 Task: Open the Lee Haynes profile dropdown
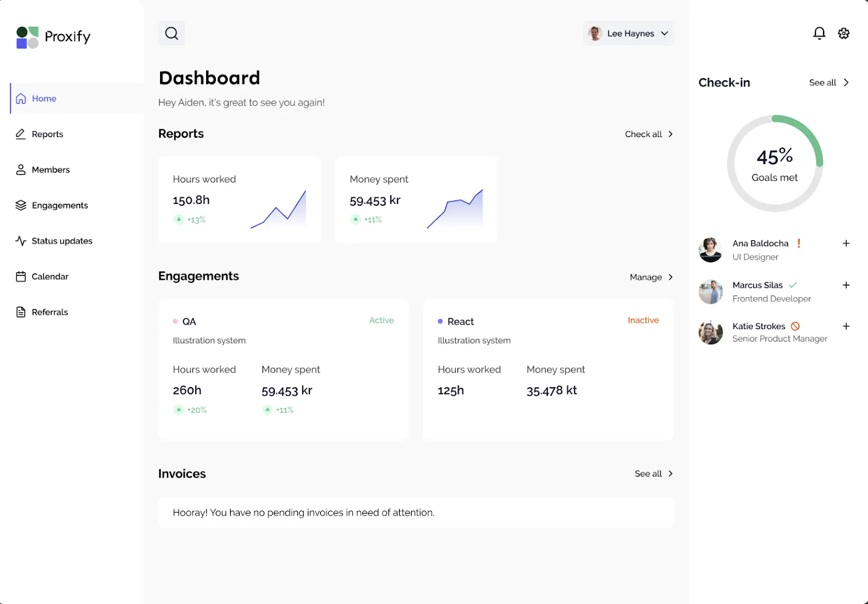628,33
